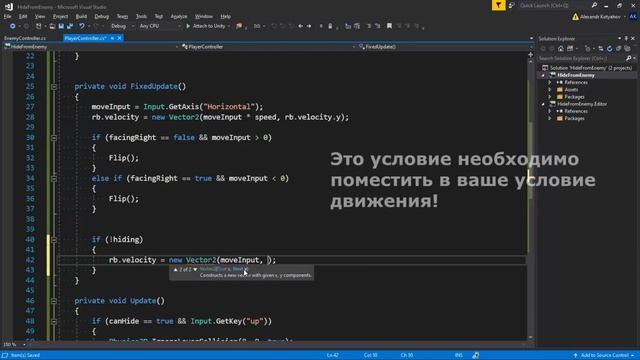Switch to the EnemyController.cs tab
The height and width of the screenshot is (360, 640).
point(25,38)
